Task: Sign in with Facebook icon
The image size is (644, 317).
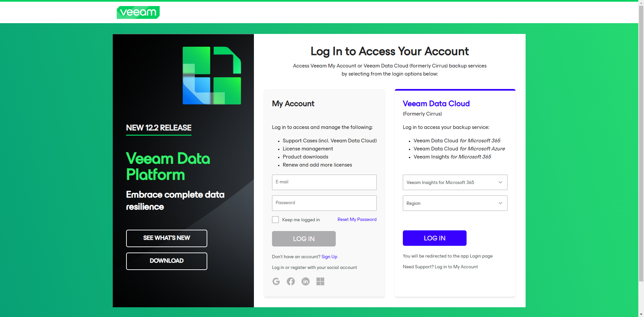Action: coord(291,281)
